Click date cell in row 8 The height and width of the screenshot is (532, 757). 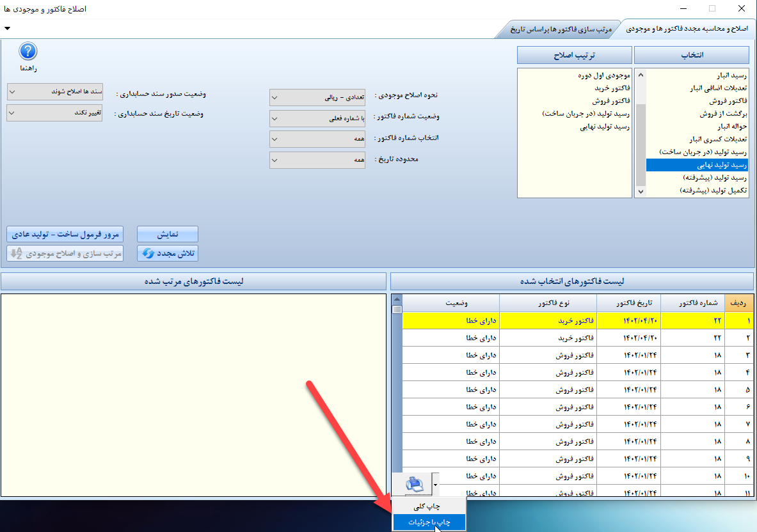629,442
